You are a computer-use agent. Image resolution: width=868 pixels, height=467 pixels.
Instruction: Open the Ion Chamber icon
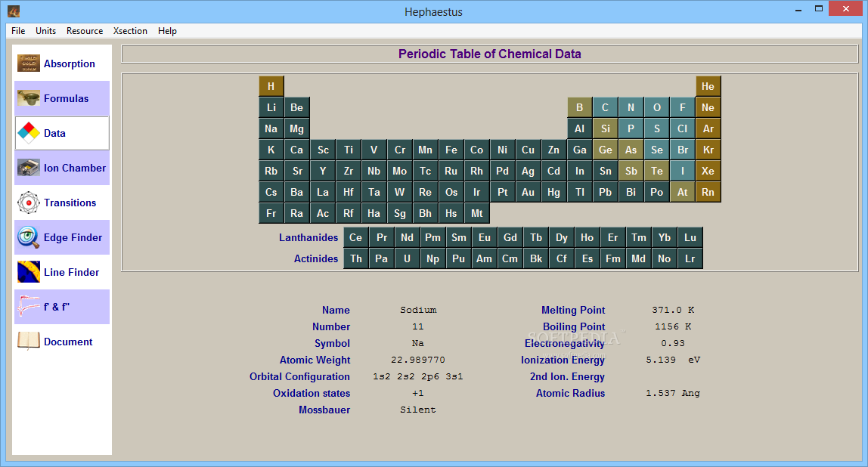click(28, 168)
